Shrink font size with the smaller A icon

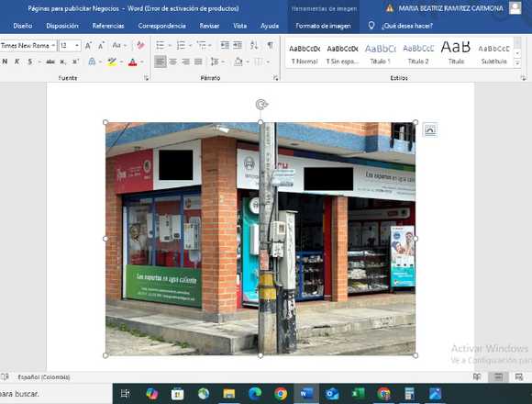click(101, 45)
